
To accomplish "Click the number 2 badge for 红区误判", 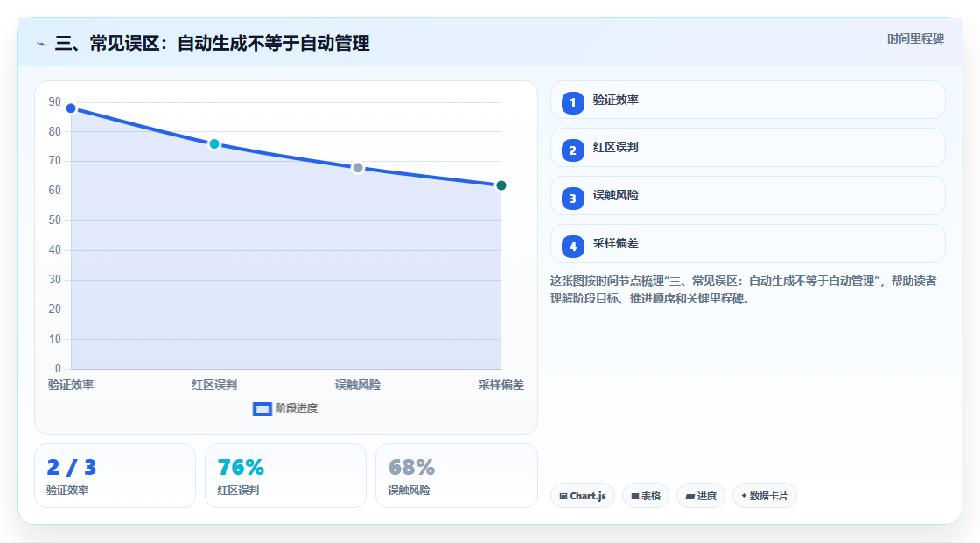I will click(x=572, y=150).
